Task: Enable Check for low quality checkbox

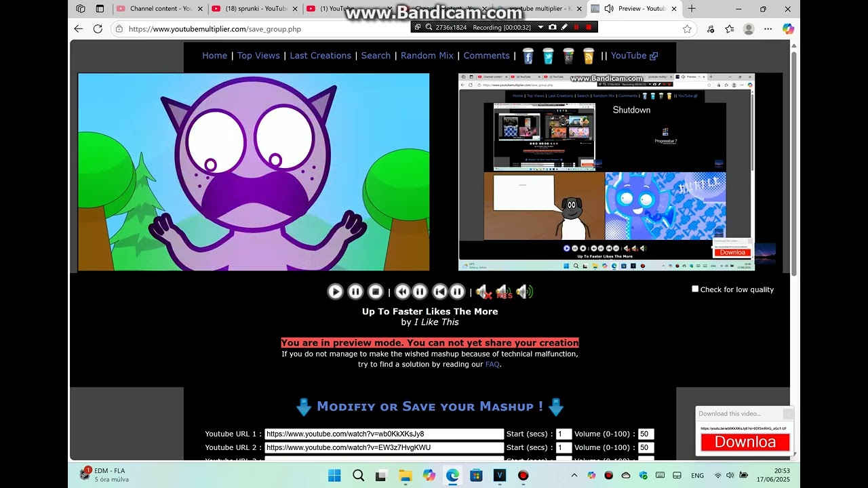Action: (695, 289)
